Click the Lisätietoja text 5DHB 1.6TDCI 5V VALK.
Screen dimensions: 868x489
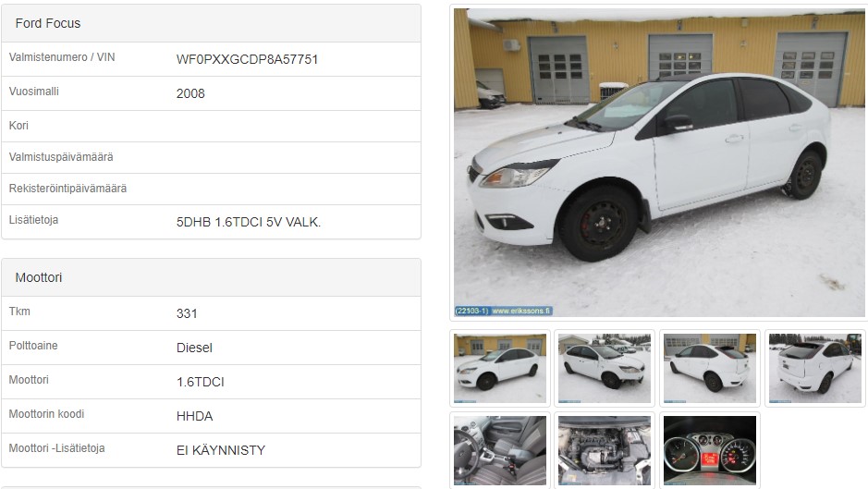(249, 222)
